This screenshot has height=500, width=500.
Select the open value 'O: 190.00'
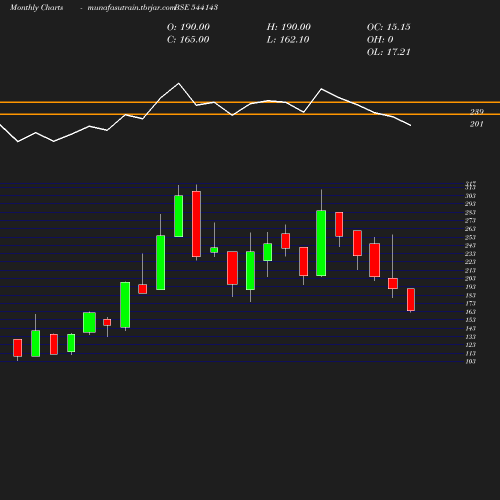(188, 27)
